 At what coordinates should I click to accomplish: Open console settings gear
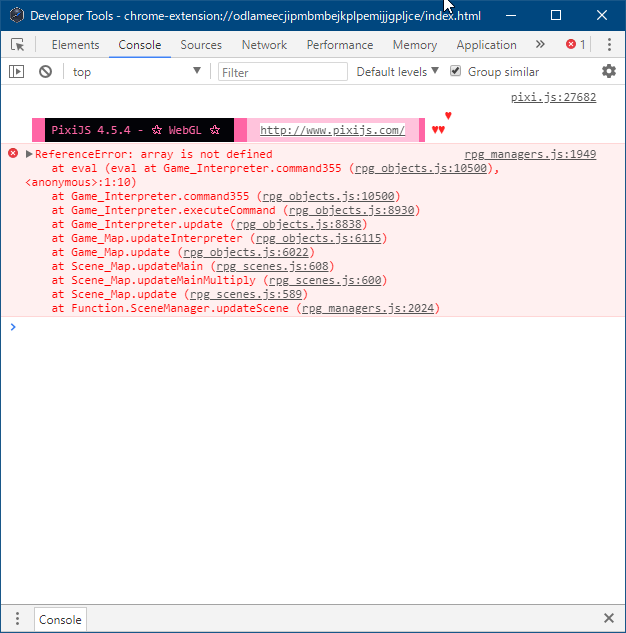pyautogui.click(x=609, y=71)
